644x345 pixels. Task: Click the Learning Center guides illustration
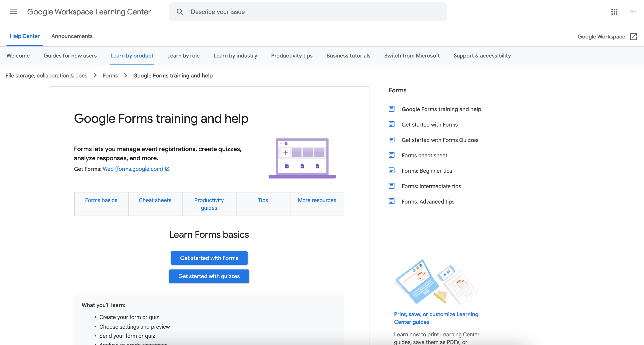tap(436, 282)
